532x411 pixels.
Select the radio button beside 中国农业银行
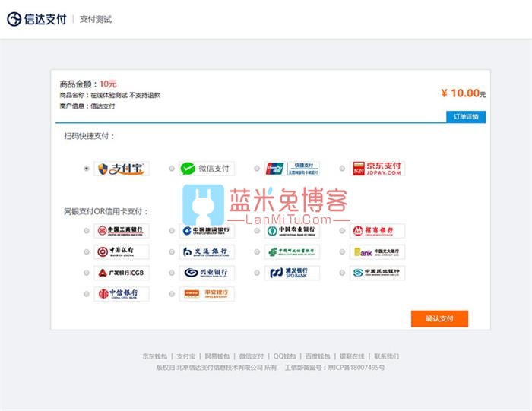257,231
